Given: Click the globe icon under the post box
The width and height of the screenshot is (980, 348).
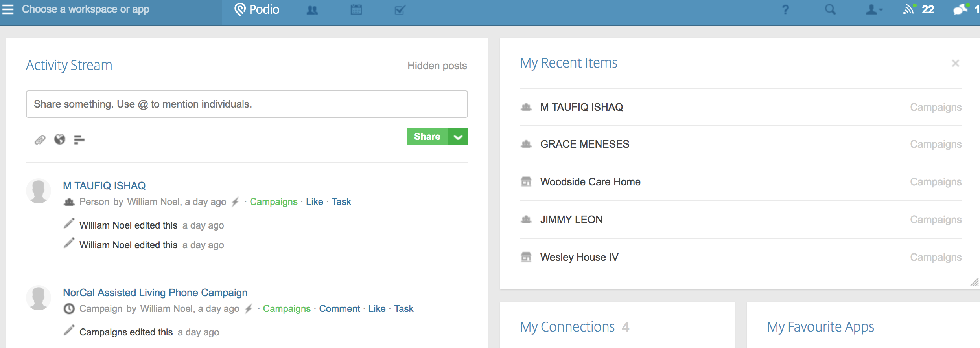Looking at the screenshot, I should click(60, 139).
